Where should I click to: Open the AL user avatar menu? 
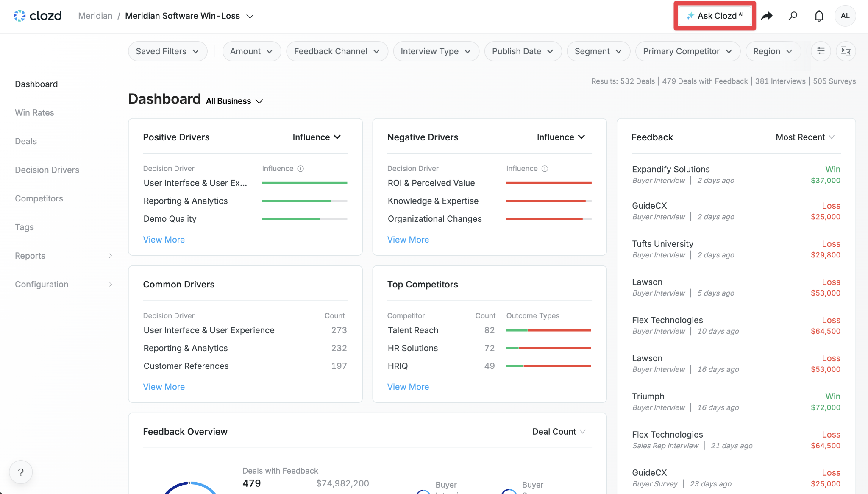click(845, 16)
